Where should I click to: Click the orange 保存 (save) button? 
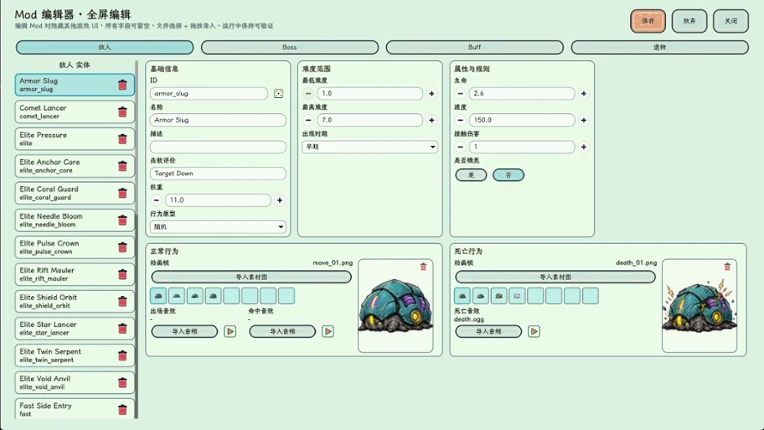[x=648, y=21]
